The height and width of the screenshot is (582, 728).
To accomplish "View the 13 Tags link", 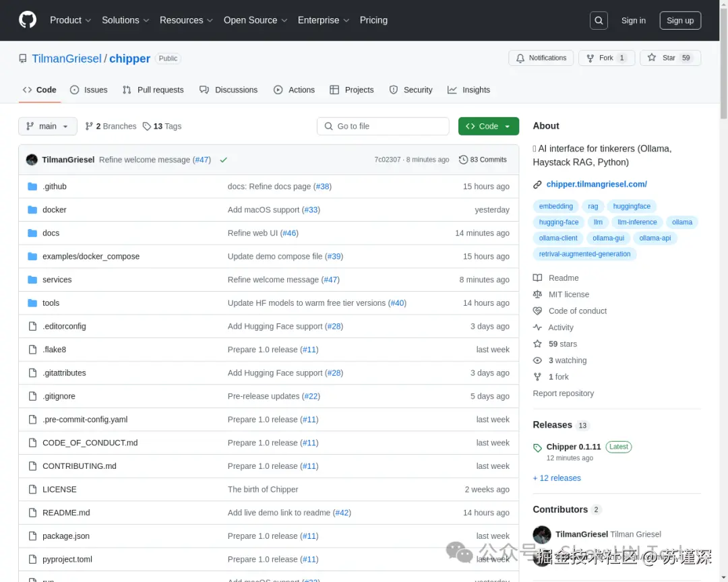I will (x=162, y=126).
